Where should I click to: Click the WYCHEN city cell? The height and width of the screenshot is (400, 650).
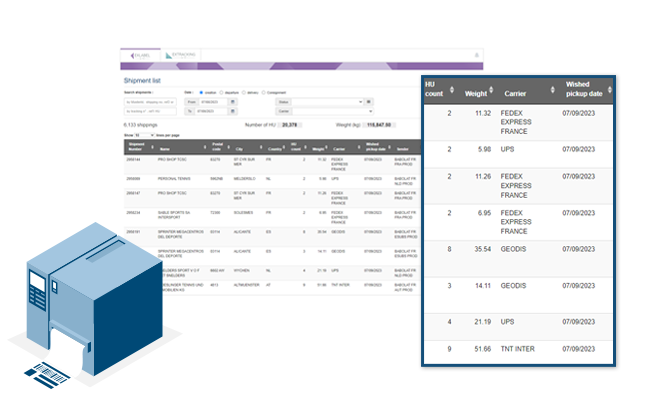(242, 271)
